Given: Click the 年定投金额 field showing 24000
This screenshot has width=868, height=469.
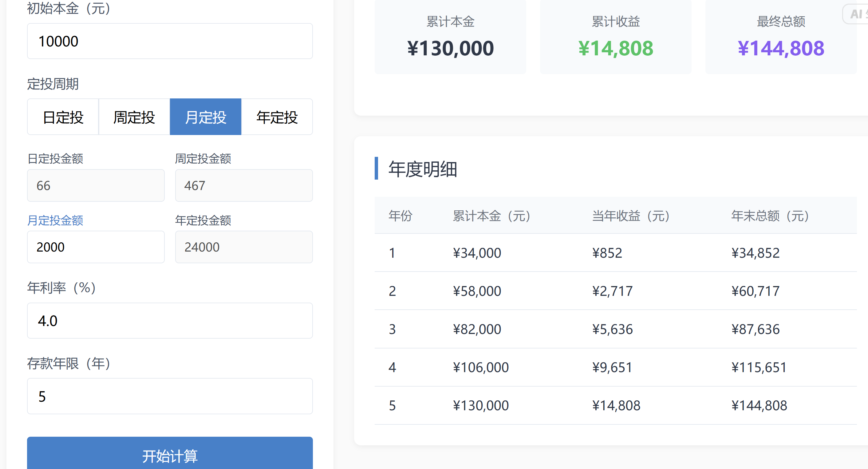Looking at the screenshot, I should tap(244, 247).
